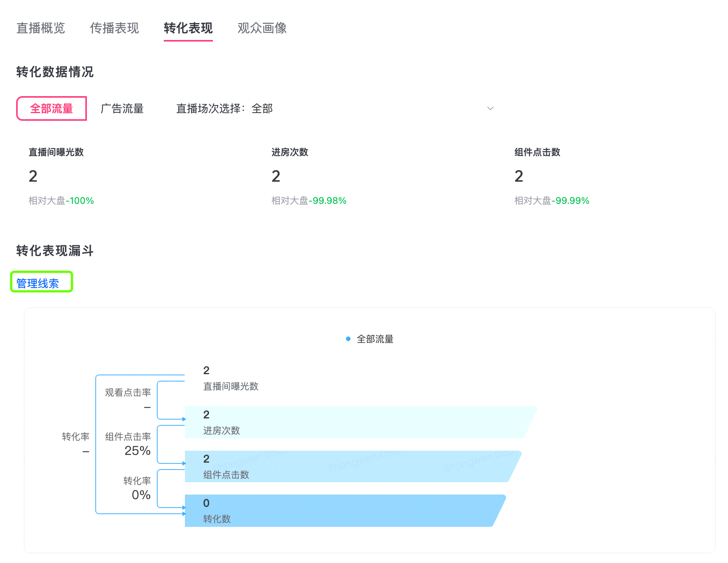Click the 进房次数 funnel bar
728x563 pixels.
point(361,422)
